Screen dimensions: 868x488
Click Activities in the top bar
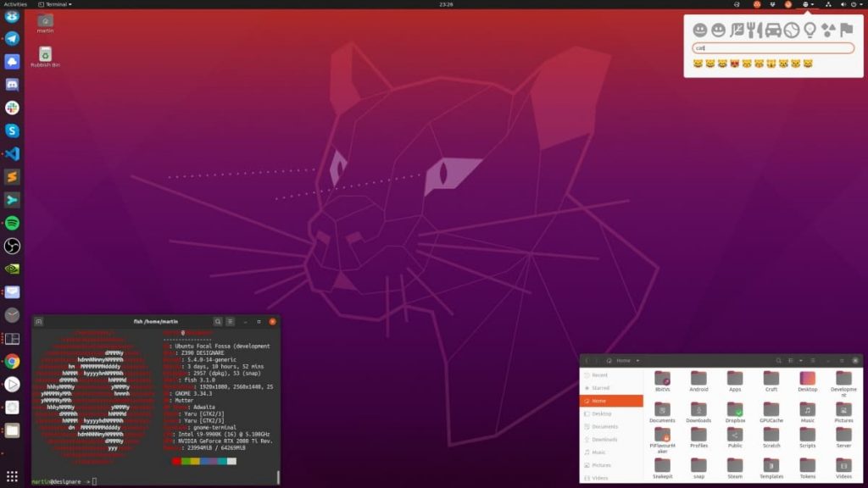(15, 4)
